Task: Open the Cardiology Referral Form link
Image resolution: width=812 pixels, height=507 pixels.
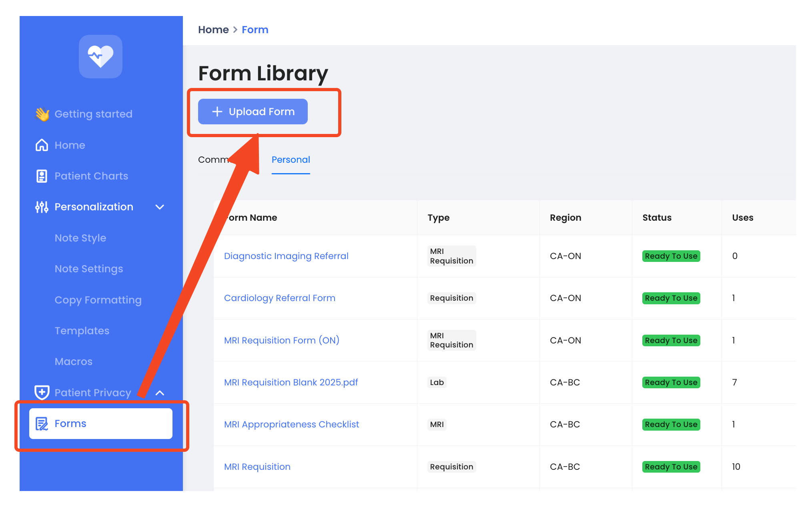Action: (x=280, y=298)
